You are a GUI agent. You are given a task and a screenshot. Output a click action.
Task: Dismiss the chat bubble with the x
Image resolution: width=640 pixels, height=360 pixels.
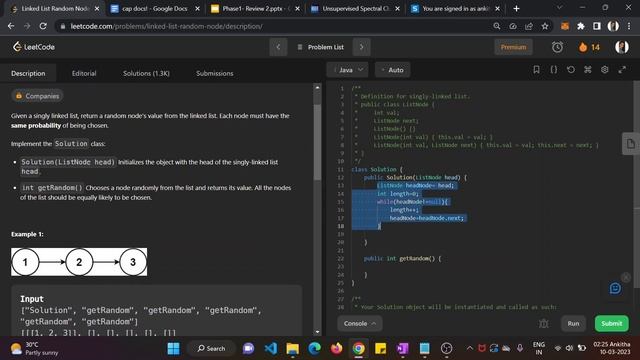tap(626, 278)
